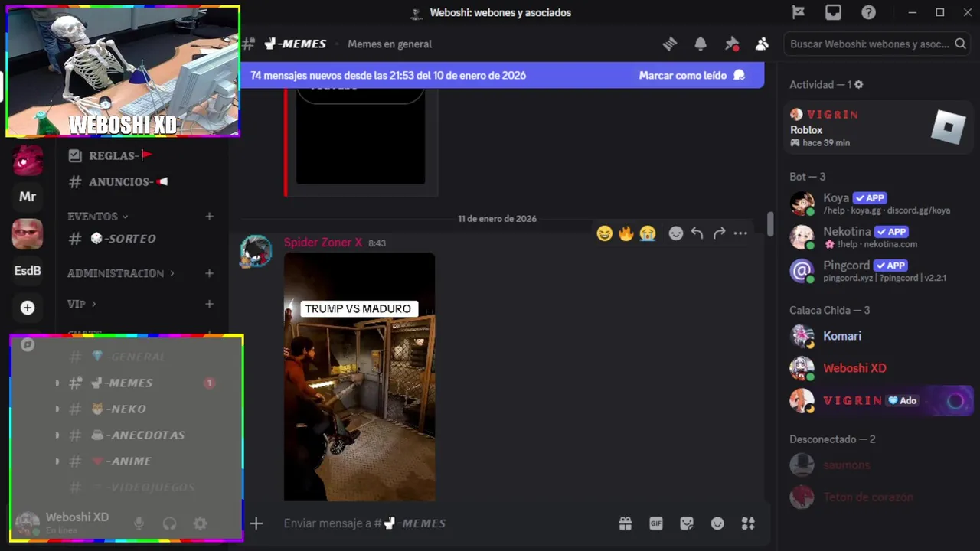980x551 pixels.
Task: Open the gift icon in message bar
Action: point(626,523)
